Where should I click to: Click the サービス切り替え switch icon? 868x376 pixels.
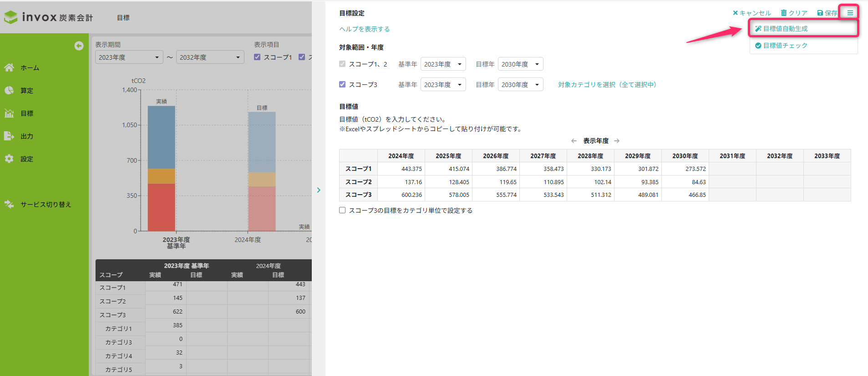(9, 204)
